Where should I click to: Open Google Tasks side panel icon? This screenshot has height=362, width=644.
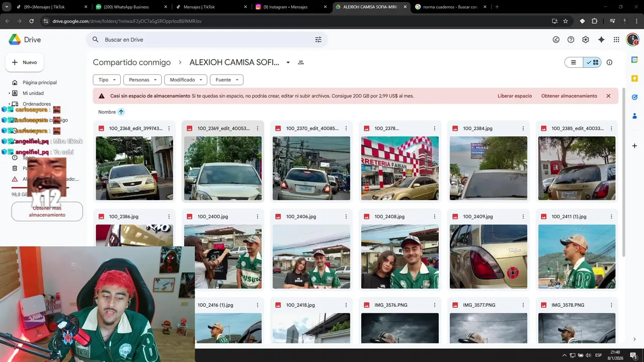click(634, 97)
